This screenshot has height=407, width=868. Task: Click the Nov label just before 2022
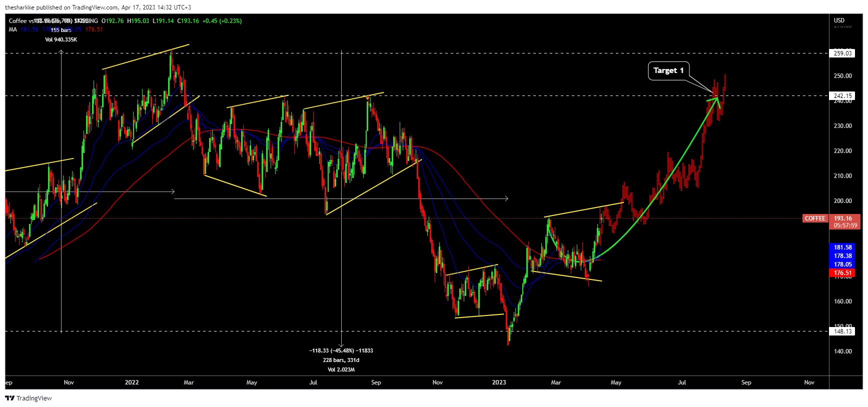coord(69,382)
